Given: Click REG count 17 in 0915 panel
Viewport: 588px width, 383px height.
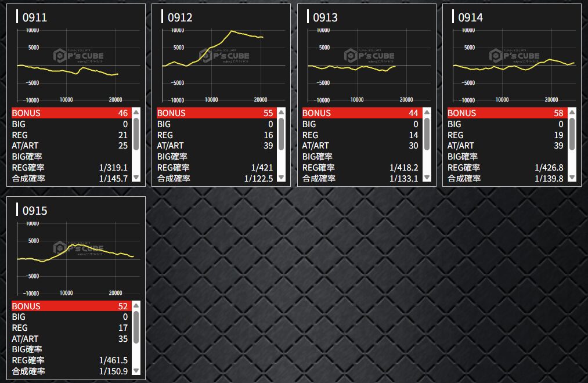Looking at the screenshot, I should coord(123,327).
